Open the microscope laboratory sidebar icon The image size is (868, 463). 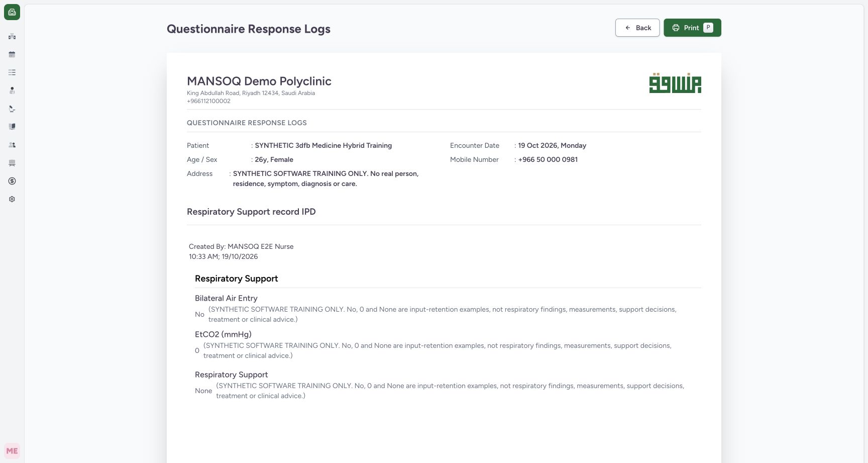coord(12,109)
